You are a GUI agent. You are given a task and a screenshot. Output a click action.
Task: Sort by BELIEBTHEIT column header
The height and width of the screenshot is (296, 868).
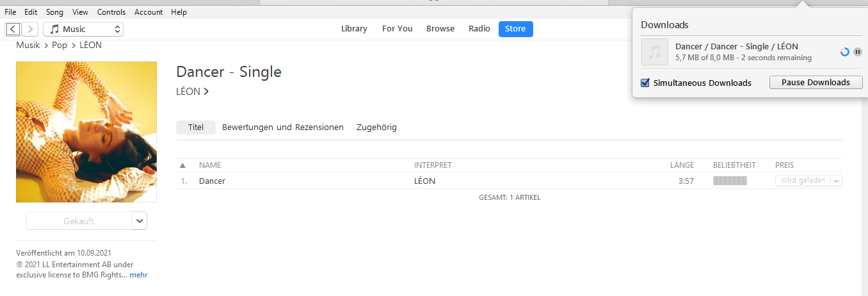tap(734, 165)
